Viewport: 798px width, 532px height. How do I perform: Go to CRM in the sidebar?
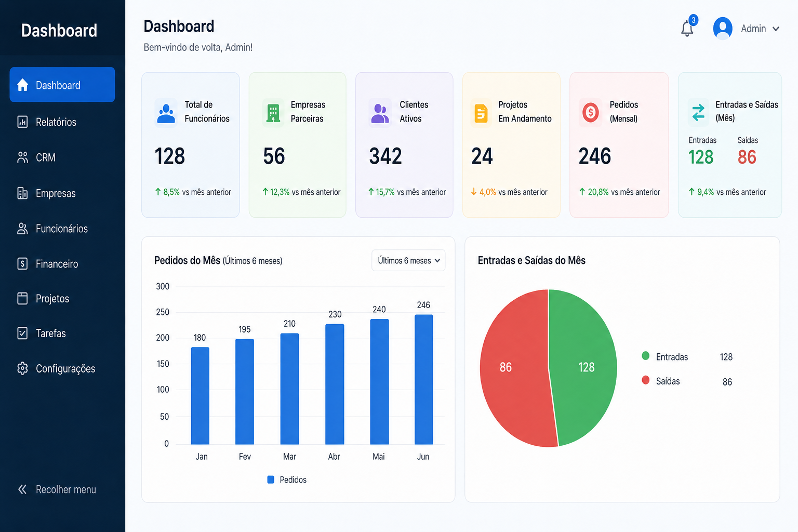[62, 157]
